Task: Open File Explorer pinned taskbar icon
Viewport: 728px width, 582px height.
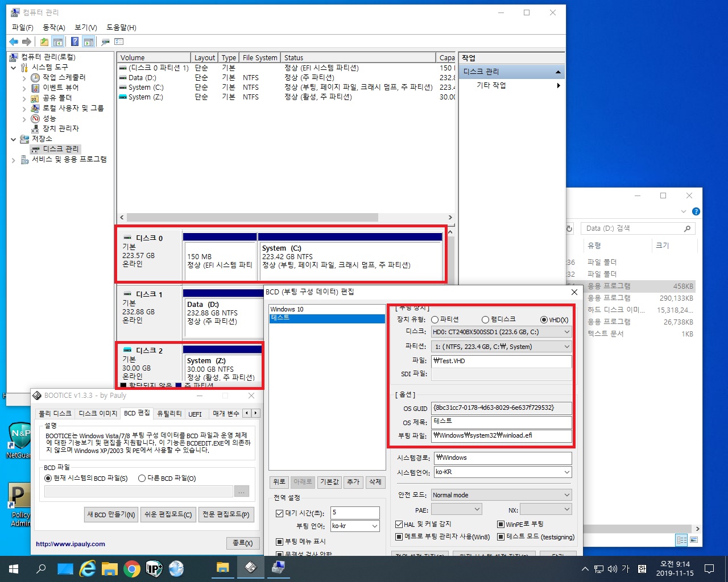Action: pos(110,568)
